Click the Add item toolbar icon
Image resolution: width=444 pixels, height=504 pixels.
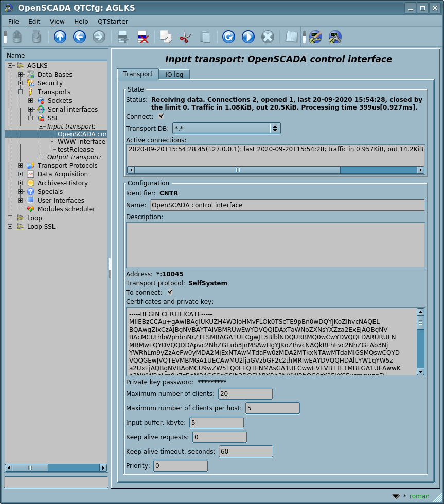pyautogui.click(x=123, y=37)
